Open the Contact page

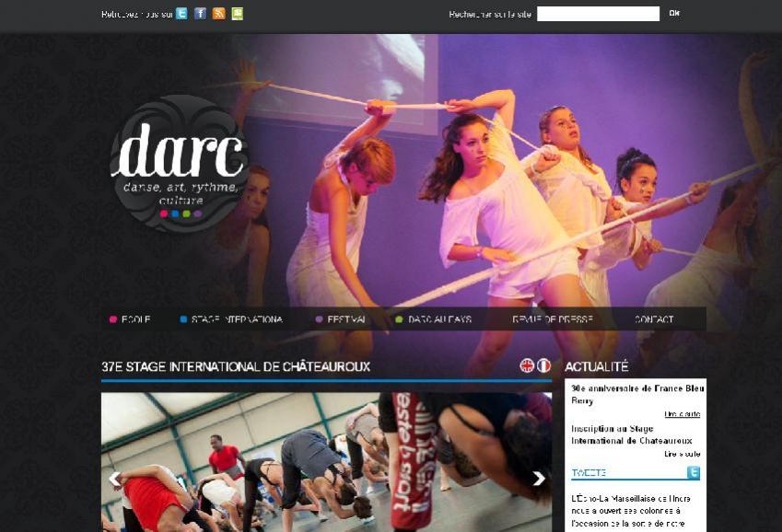coord(653,319)
